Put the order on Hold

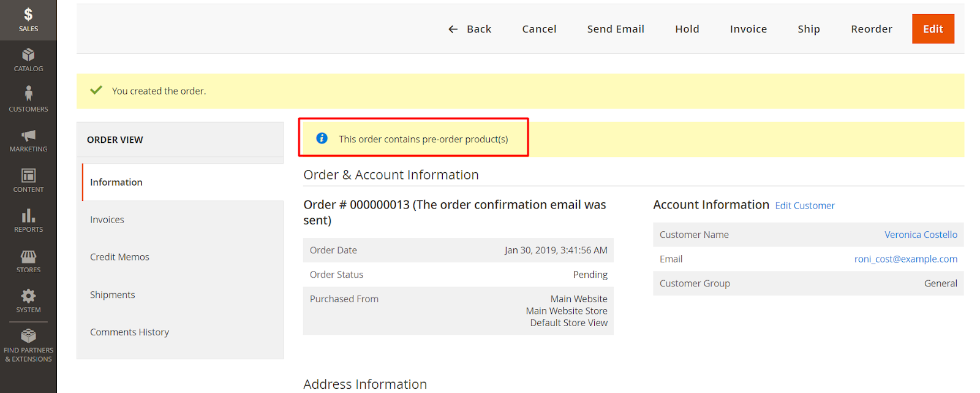click(x=687, y=29)
